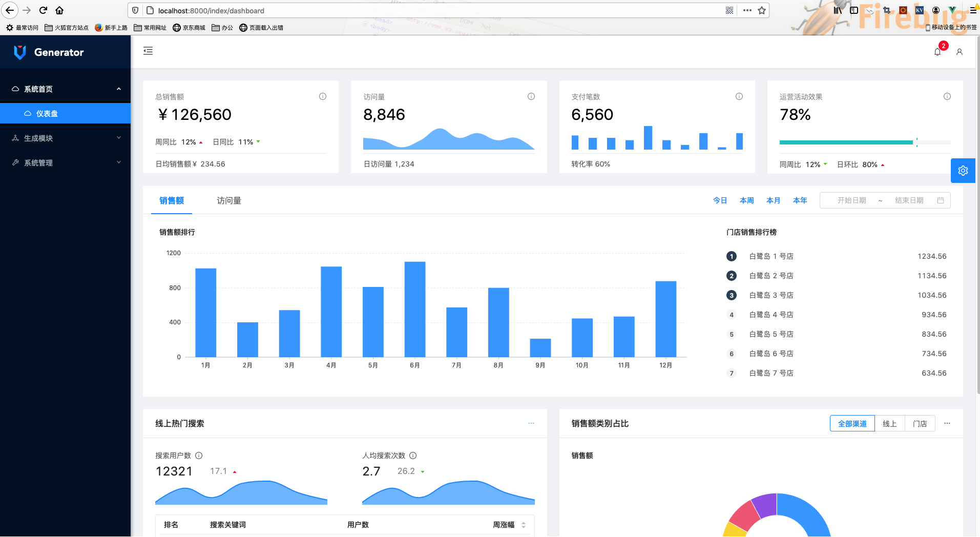Click the browser back arrow
The image size is (980, 537).
pyautogui.click(x=10, y=10)
